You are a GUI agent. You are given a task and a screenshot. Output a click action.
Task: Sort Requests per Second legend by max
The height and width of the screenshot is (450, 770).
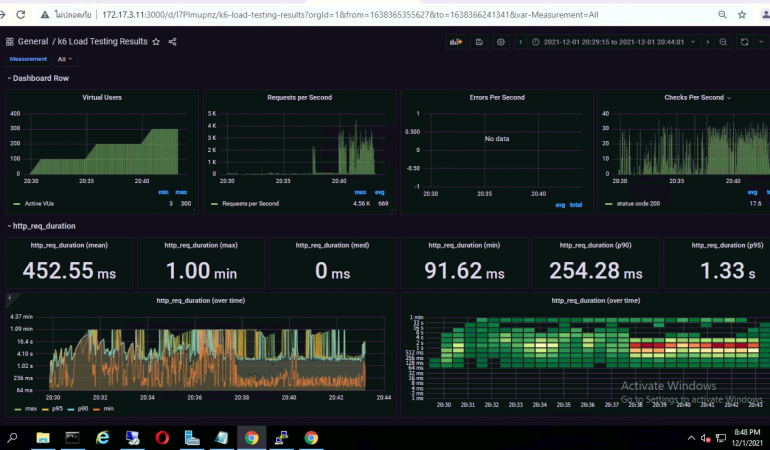pos(360,192)
